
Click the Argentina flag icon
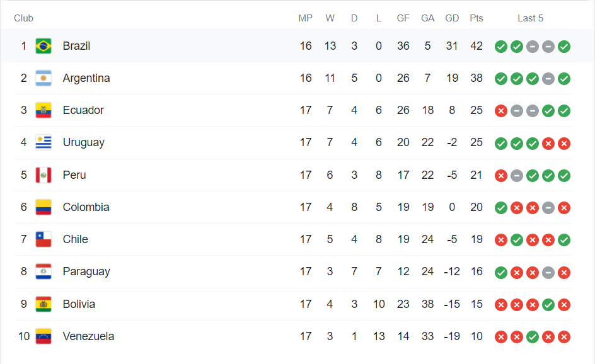(x=43, y=78)
